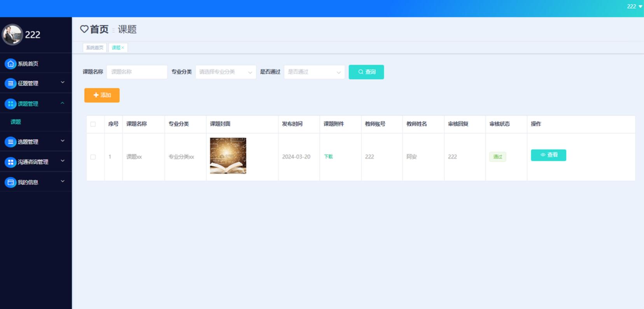Click the 教师账号 column header
Image resolution: width=644 pixels, height=309 pixels.
pos(375,124)
